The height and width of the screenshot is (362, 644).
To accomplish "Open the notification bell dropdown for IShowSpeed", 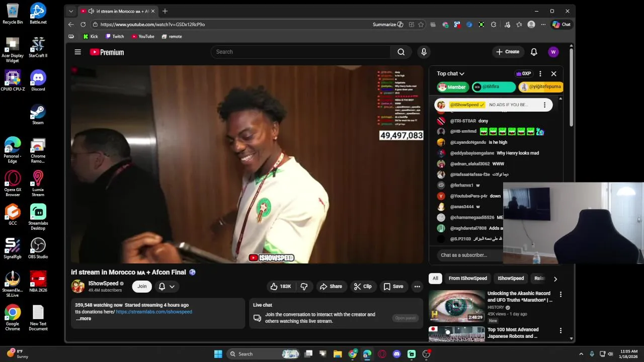I will [x=167, y=287].
